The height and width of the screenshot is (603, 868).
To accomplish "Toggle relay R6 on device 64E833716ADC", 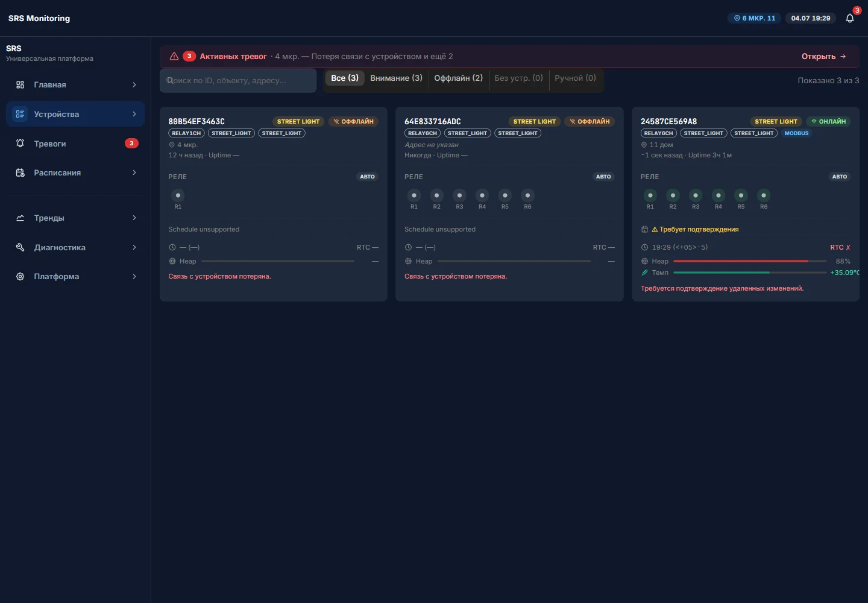I will click(x=527, y=195).
